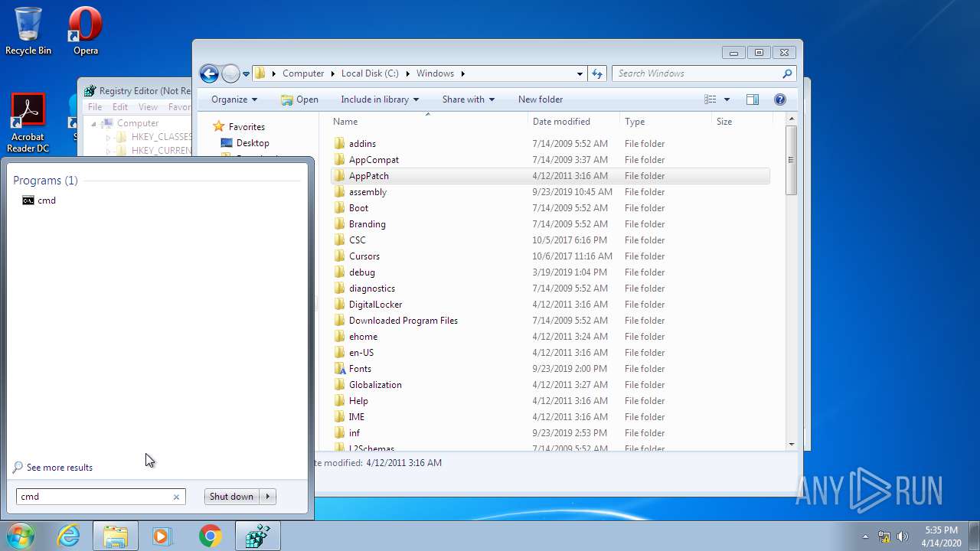Click New folder button
The width and height of the screenshot is (980, 551).
pos(541,99)
